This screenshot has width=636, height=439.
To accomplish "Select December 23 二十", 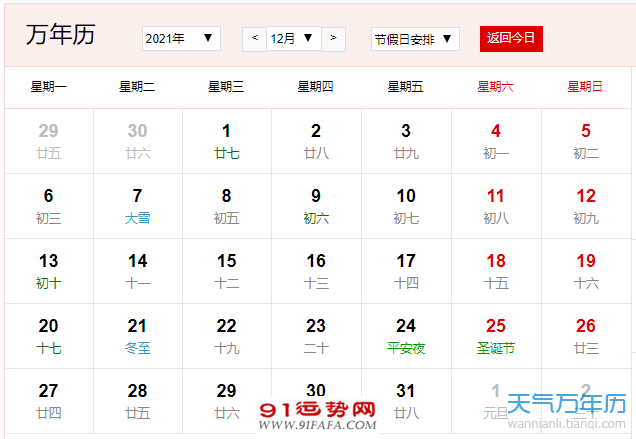I will click(x=316, y=336).
